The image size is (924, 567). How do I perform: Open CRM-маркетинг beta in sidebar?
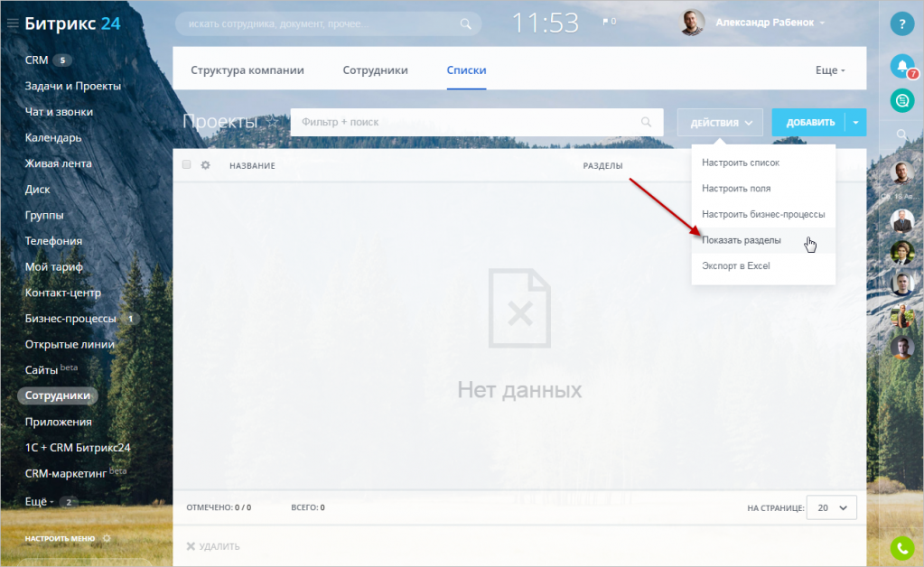click(x=76, y=473)
